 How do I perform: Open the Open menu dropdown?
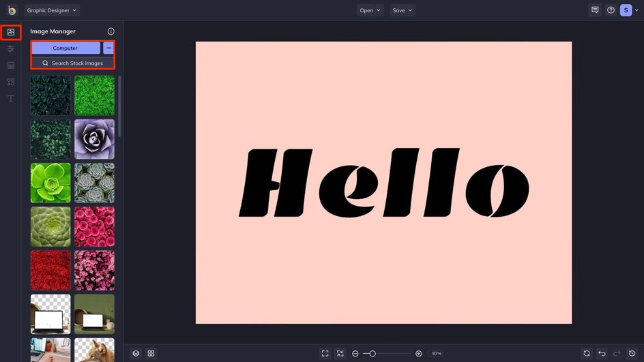(x=370, y=10)
